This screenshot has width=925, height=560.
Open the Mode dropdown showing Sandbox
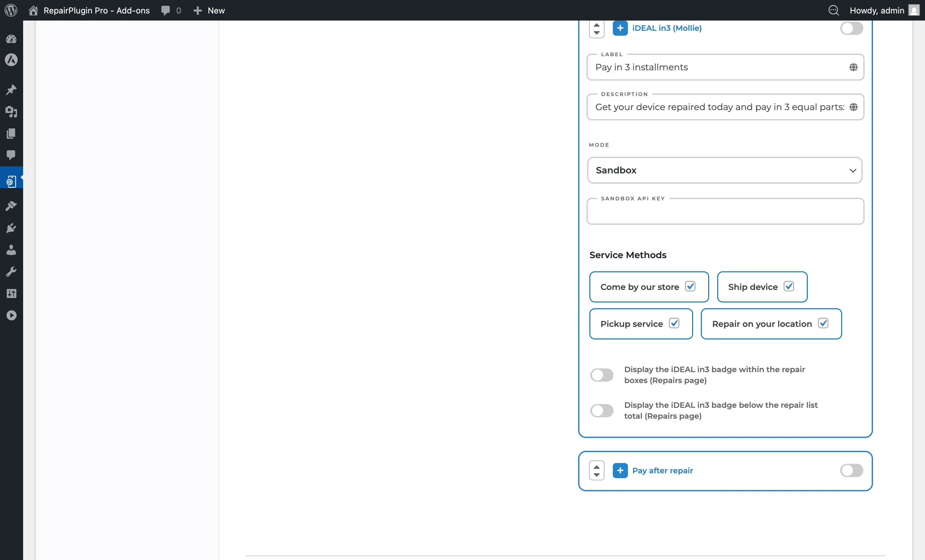(725, 170)
